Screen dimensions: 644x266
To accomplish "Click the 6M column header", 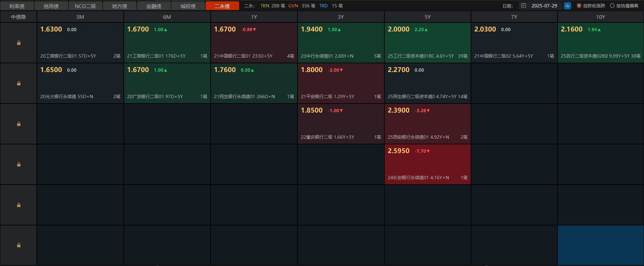I will coord(167,17).
